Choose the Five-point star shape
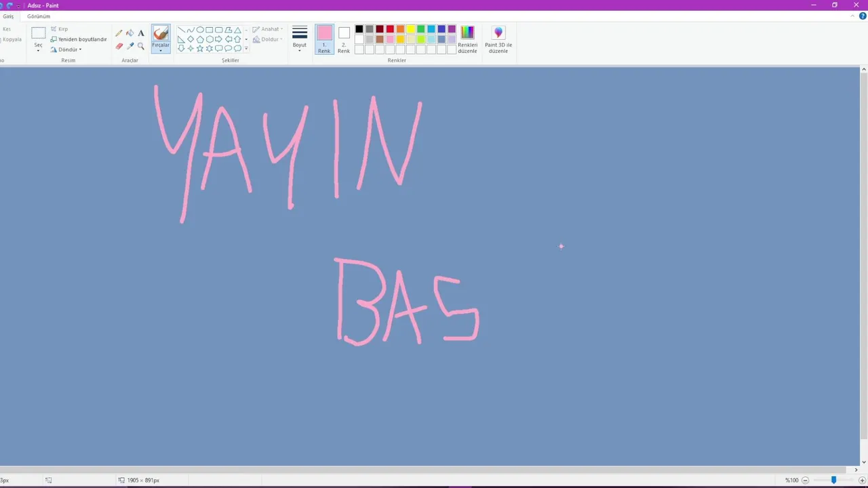The image size is (868, 488). [200, 48]
